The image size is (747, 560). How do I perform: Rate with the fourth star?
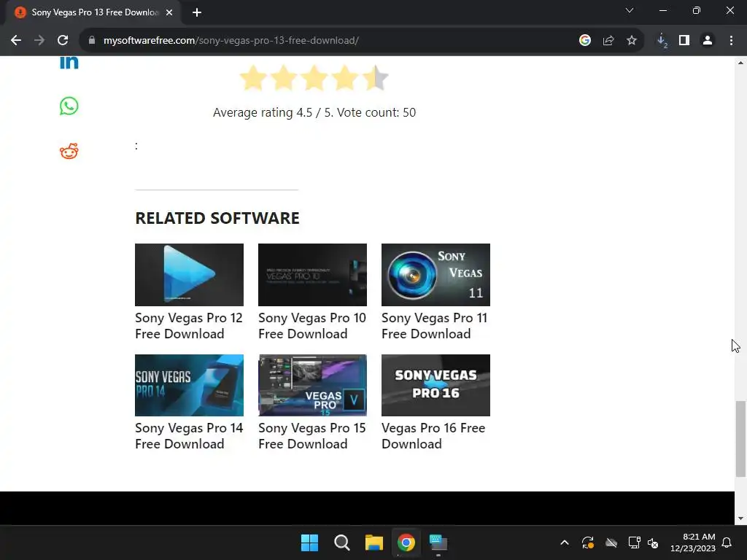tap(344, 78)
